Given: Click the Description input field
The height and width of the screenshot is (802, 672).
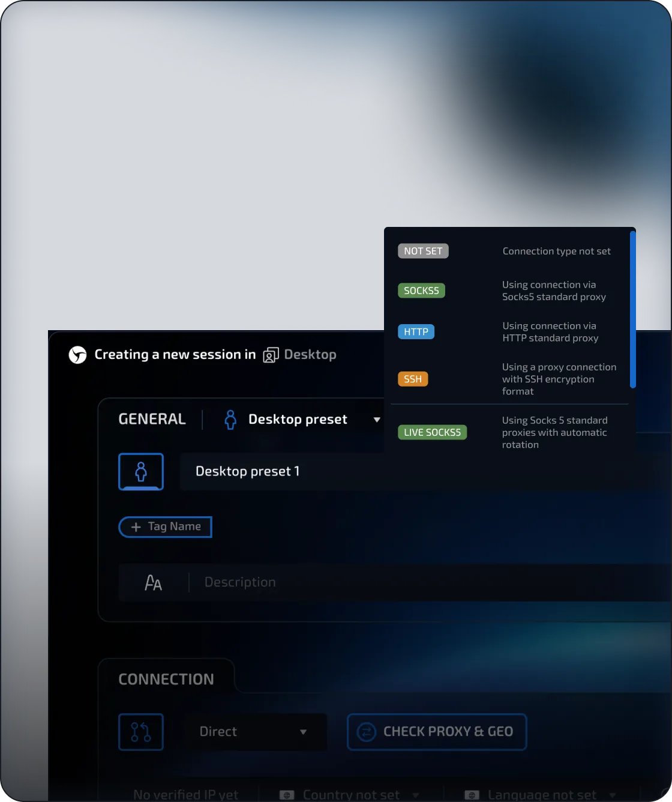Looking at the screenshot, I should pos(394,582).
